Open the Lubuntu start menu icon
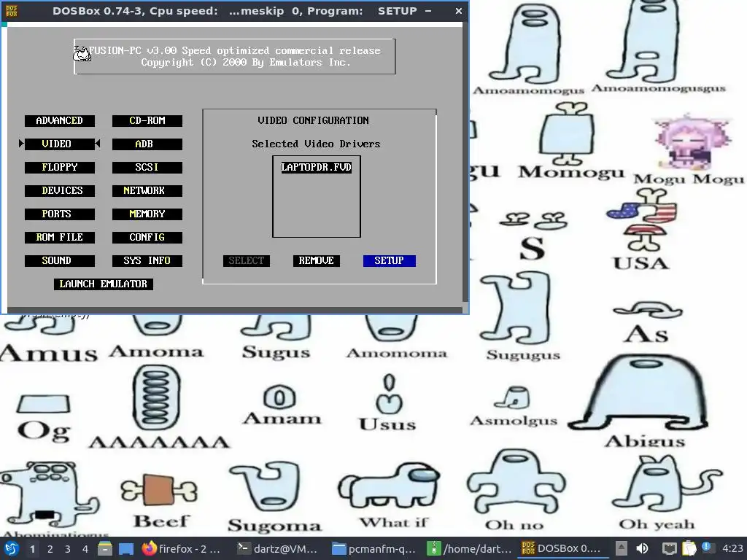 point(12,548)
